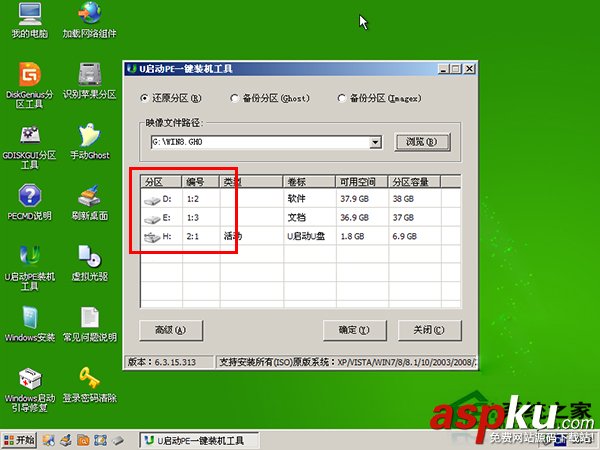The width and height of the screenshot is (600, 450).
Task: Open the PECMD说明 help icon
Action: 29,202
